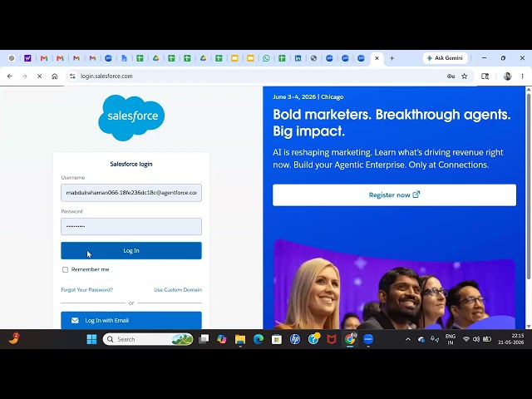Switch to the globe icon tab
The height and width of the screenshot is (399, 532).
click(x=314, y=58)
